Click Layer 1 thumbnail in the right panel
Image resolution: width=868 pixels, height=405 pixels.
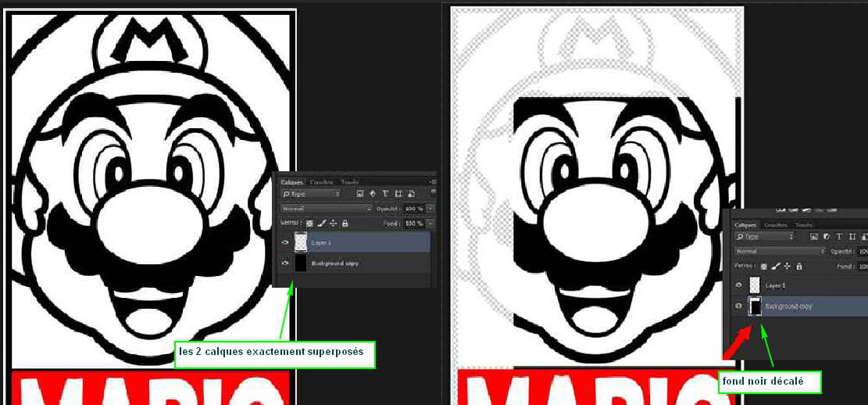755,285
